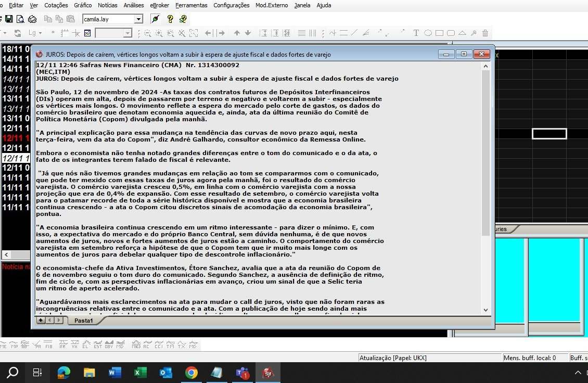Open Google Chrome from the taskbar
588x383 pixels.
pos(191,373)
